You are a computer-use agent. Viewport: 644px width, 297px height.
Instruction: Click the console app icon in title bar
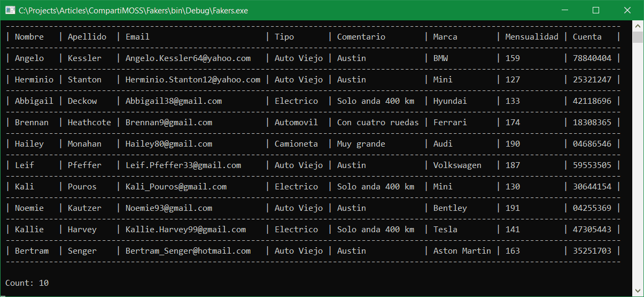pyautogui.click(x=10, y=10)
